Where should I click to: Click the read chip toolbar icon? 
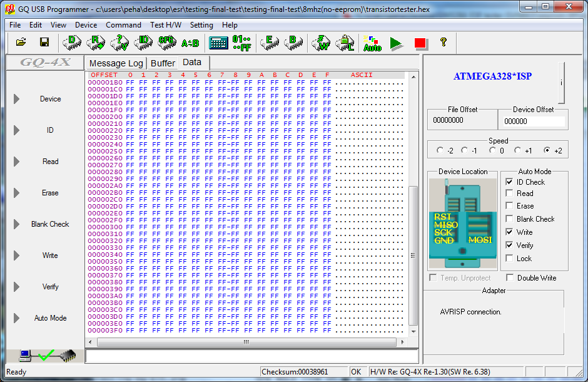96,43
